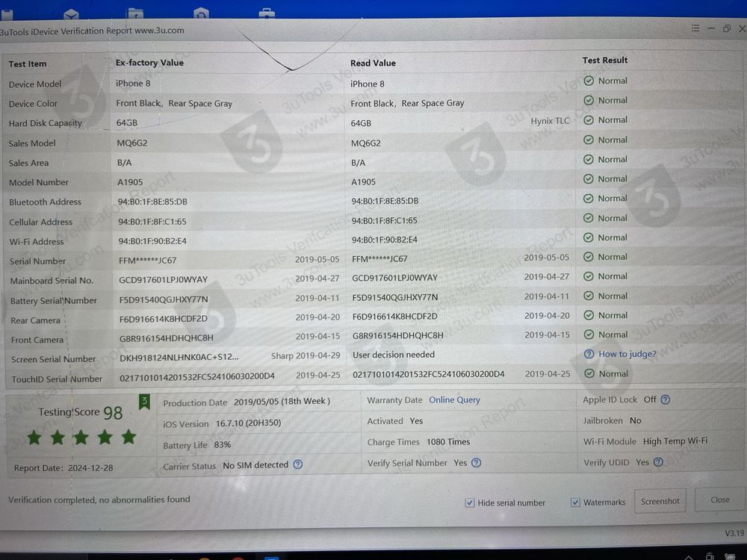Click the Production Date 2019/05/05 value

tap(282, 402)
